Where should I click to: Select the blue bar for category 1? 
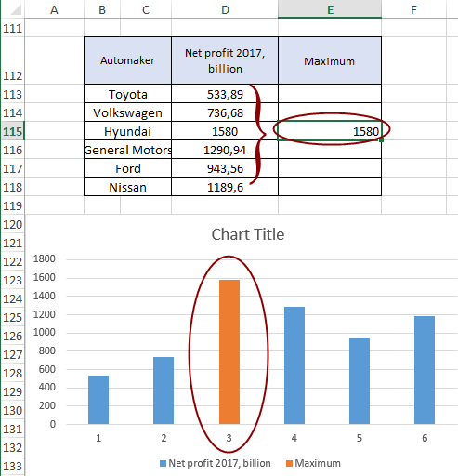(98, 400)
